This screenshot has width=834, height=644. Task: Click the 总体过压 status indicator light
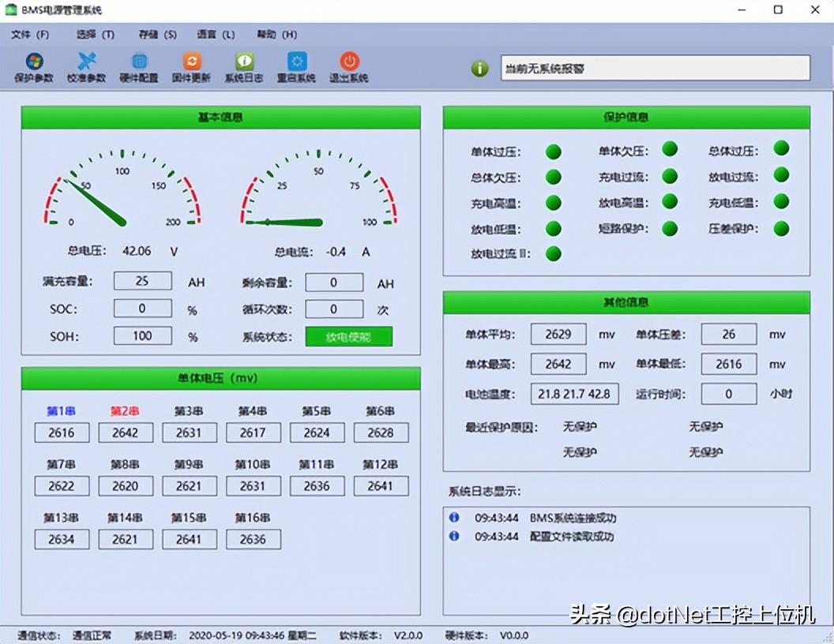pos(781,148)
